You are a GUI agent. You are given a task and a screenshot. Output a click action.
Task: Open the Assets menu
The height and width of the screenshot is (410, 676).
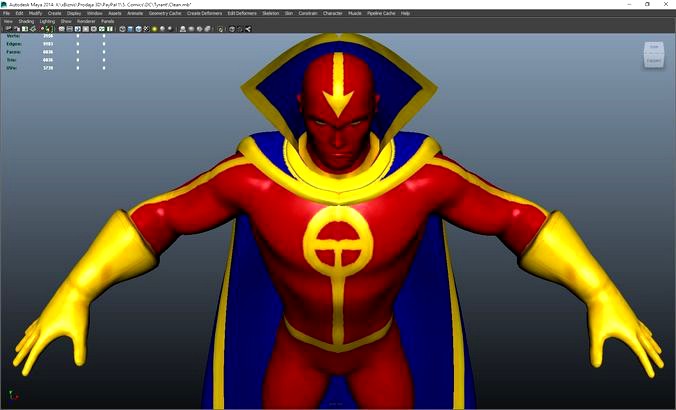pyautogui.click(x=115, y=13)
